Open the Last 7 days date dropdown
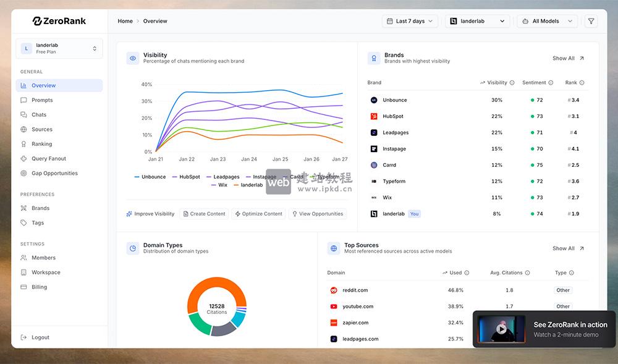Image resolution: width=618 pixels, height=364 pixels. (410, 21)
